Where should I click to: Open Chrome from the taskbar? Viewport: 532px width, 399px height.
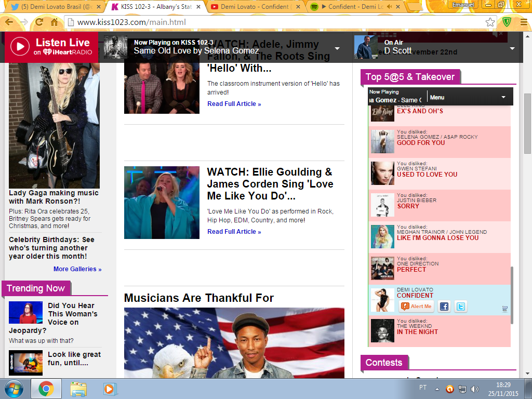click(x=46, y=389)
